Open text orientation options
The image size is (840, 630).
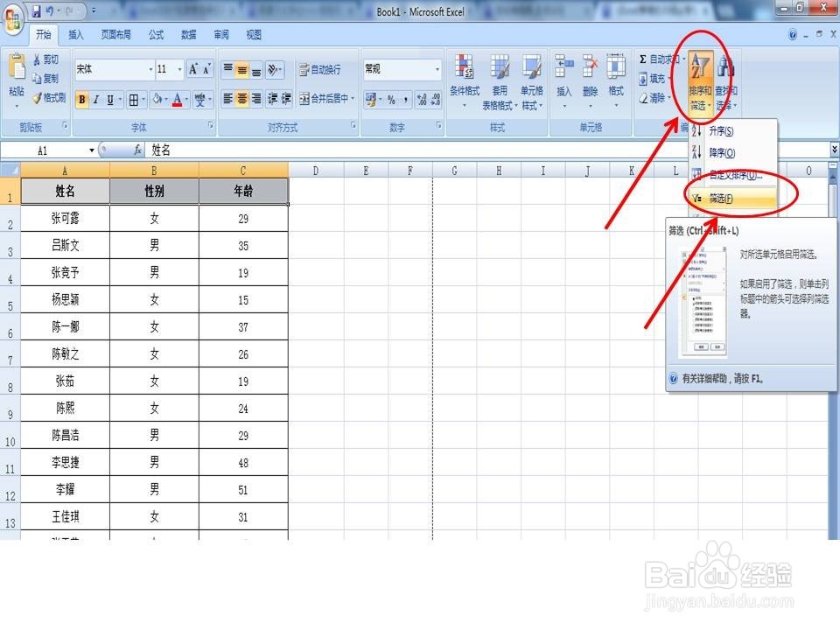pos(274,70)
